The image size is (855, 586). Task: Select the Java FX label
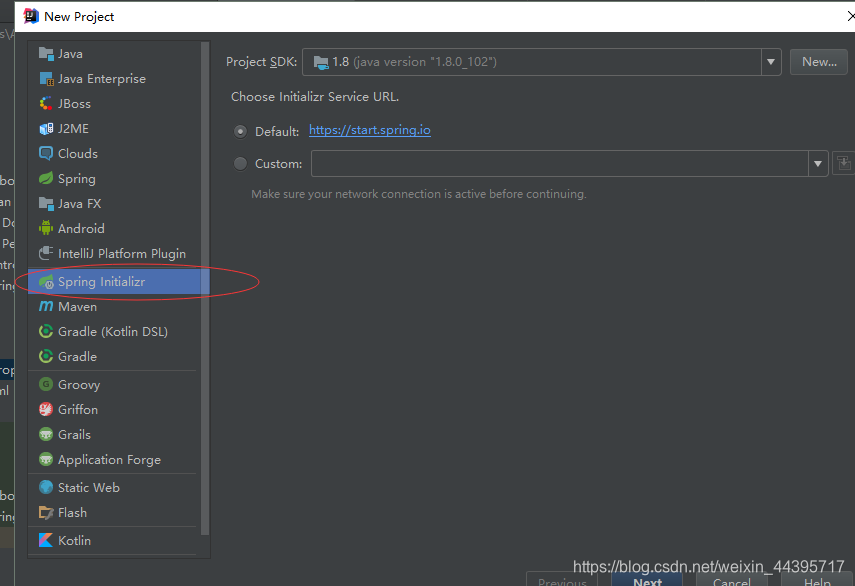tap(80, 204)
